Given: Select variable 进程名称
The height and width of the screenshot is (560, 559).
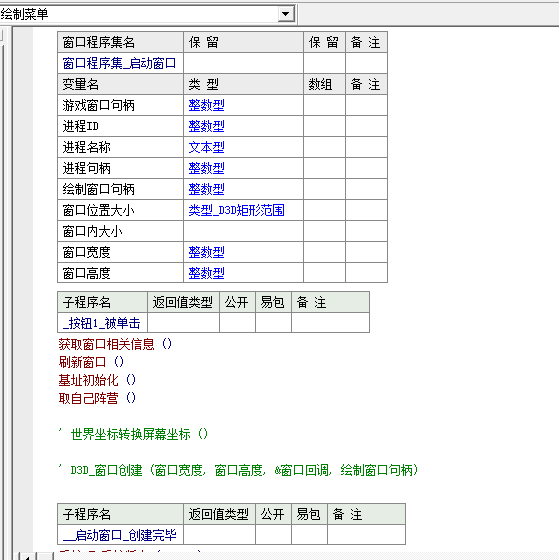Looking at the screenshot, I should [x=87, y=148].
